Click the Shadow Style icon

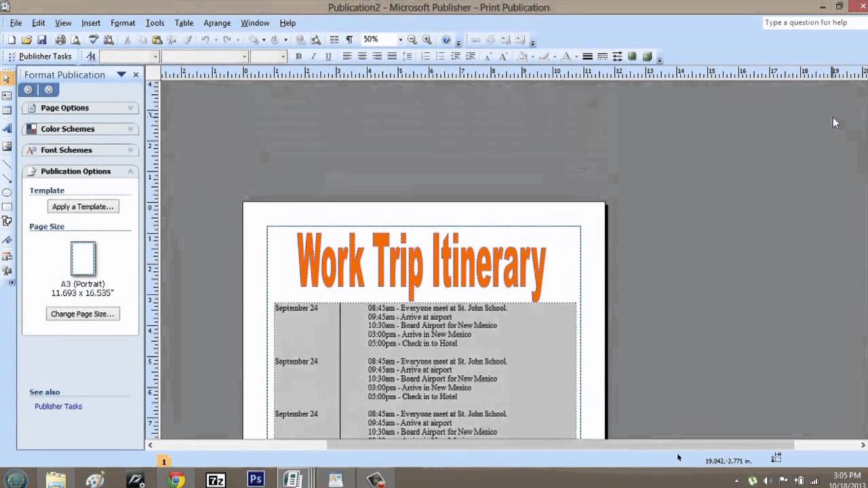point(632,56)
